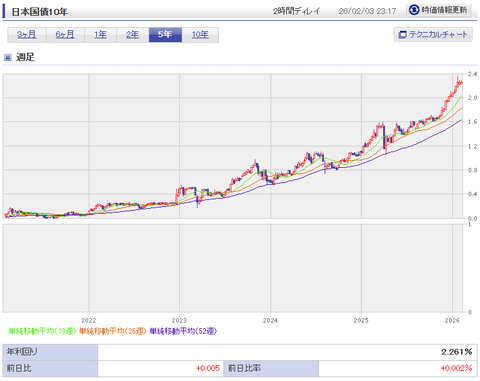The width and height of the screenshot is (480, 381).
Task: Click the 前日比率 label cell
Action: click(x=271, y=369)
